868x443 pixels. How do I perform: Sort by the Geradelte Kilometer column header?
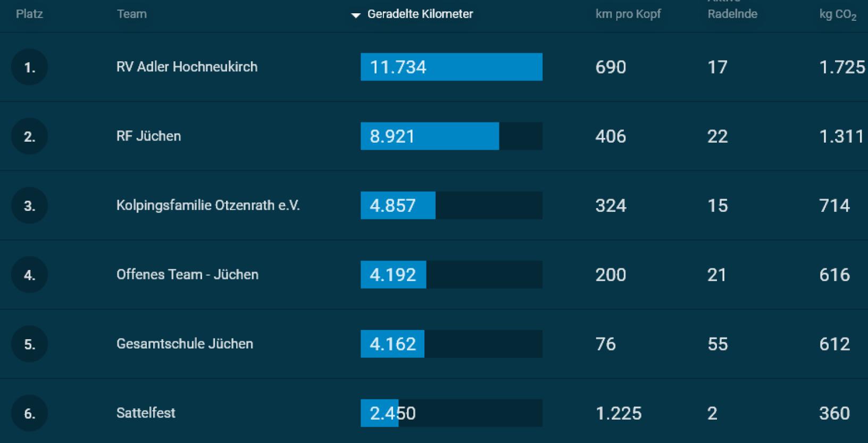pyautogui.click(x=420, y=14)
